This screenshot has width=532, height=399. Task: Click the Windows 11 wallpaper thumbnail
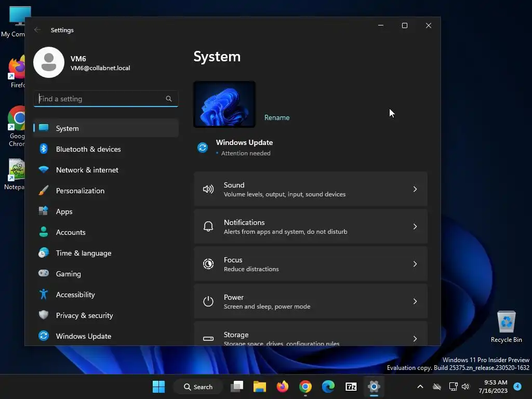click(x=224, y=104)
